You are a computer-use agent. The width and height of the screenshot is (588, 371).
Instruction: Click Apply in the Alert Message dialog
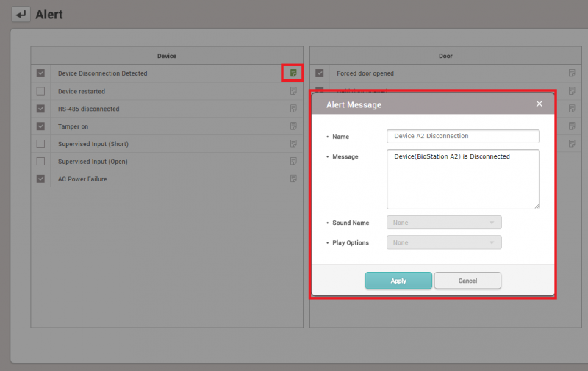[398, 281]
